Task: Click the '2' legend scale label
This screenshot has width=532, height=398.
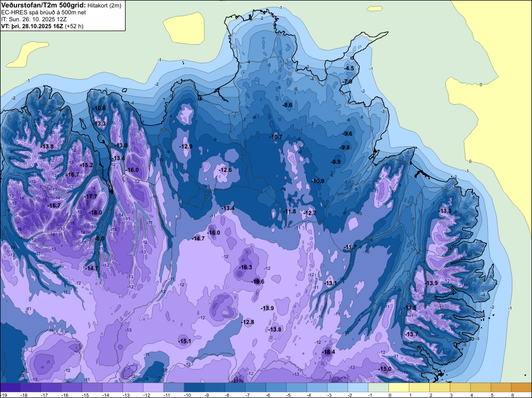Action: pyautogui.click(x=430, y=395)
